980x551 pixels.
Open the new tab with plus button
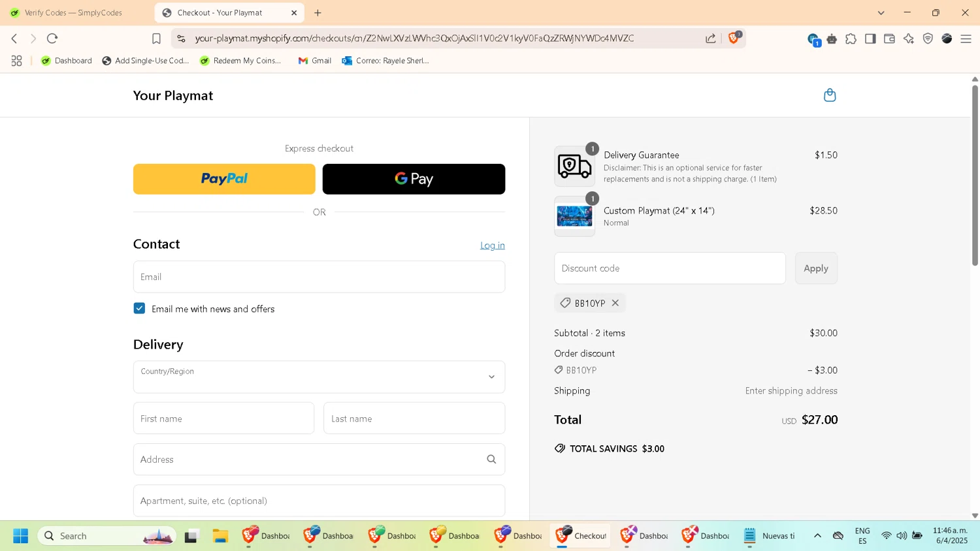[318, 12]
